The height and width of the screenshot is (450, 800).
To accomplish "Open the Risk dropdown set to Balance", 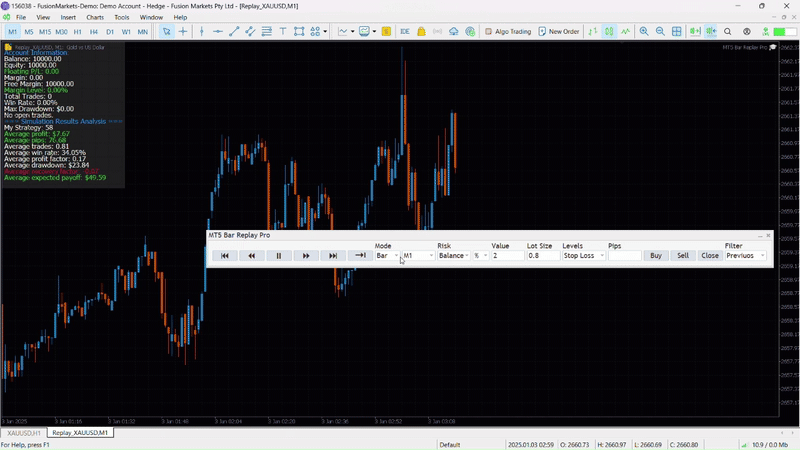I will click(454, 256).
